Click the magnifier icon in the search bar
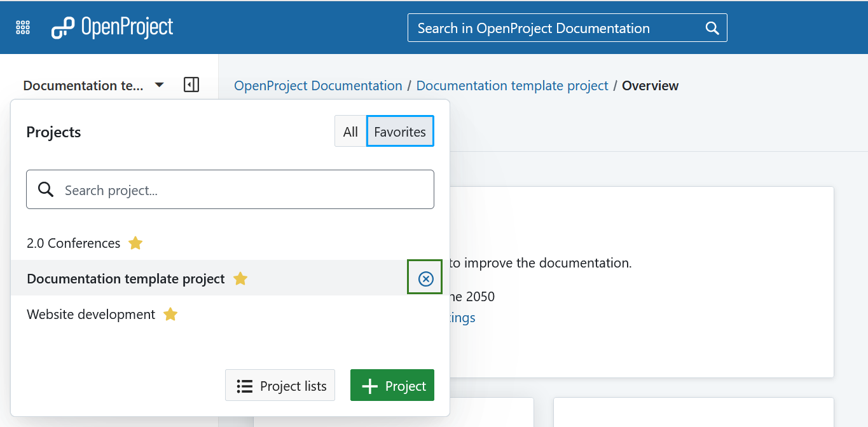 711,27
